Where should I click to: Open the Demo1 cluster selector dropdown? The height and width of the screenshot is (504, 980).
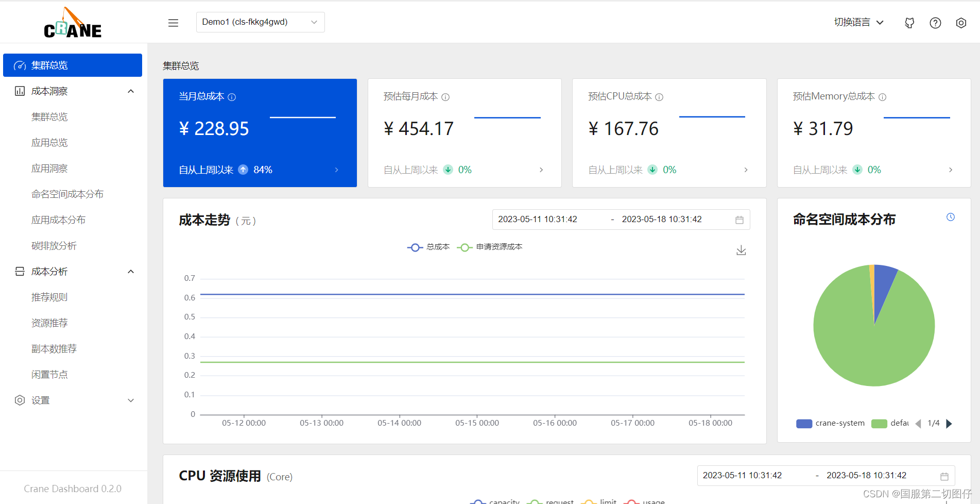coord(260,22)
